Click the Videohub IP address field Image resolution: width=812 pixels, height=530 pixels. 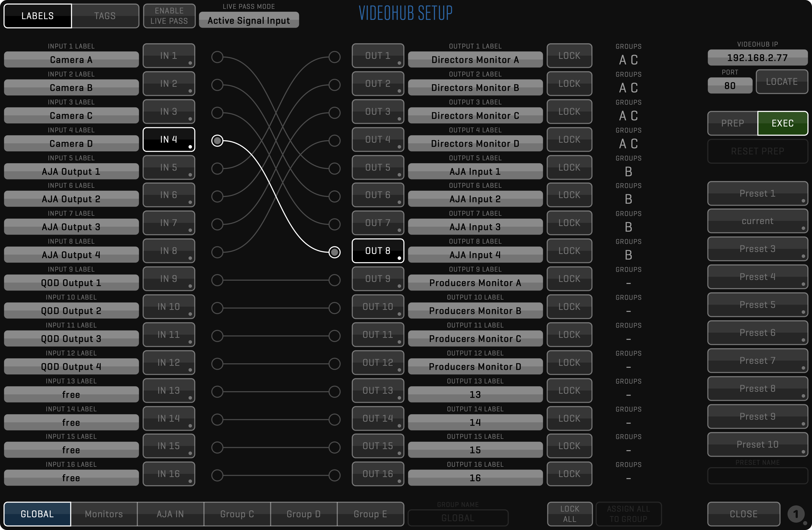point(757,57)
